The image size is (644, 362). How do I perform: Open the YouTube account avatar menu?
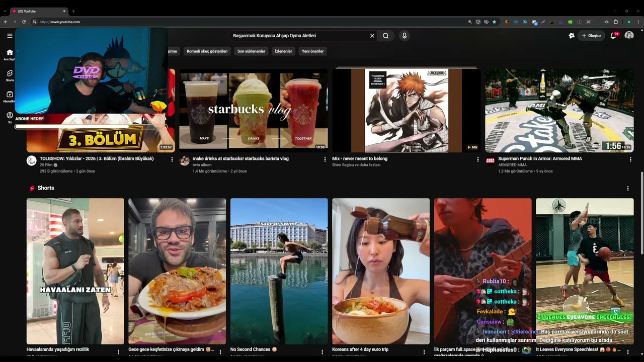629,36
